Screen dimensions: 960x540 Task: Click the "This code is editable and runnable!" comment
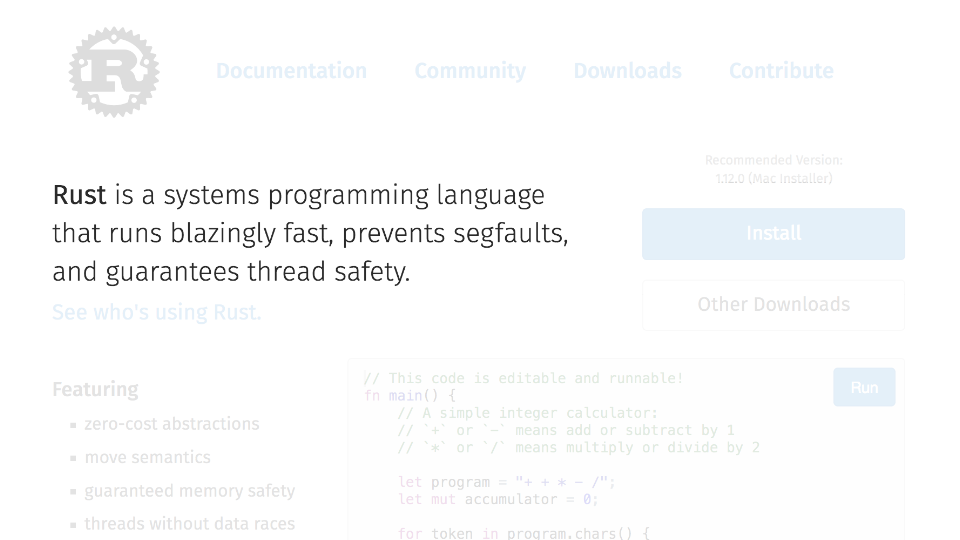pos(523,378)
